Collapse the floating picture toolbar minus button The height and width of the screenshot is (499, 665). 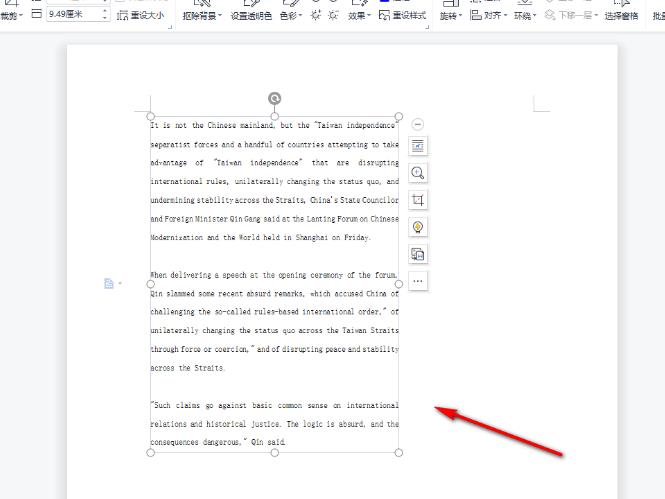coord(418,124)
